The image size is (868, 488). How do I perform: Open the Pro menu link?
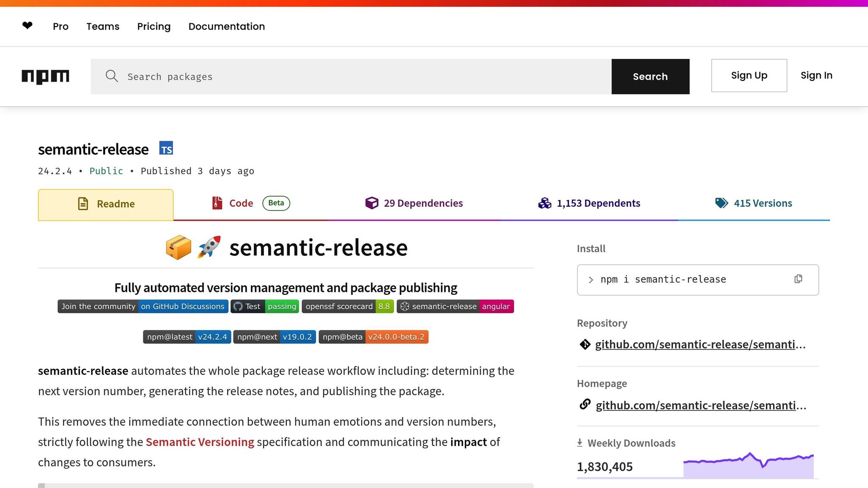(61, 26)
